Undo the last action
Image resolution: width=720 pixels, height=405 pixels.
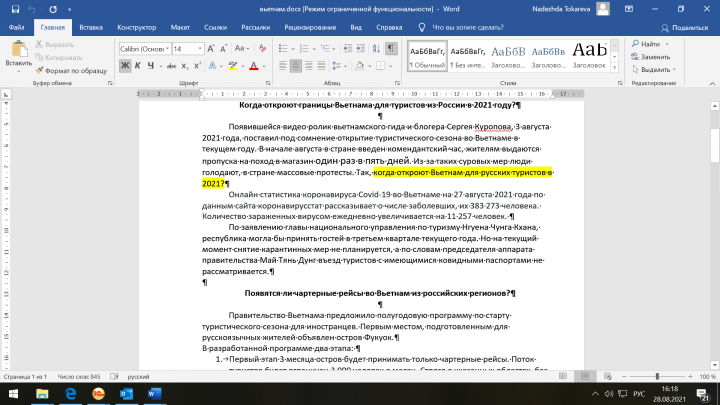32,9
